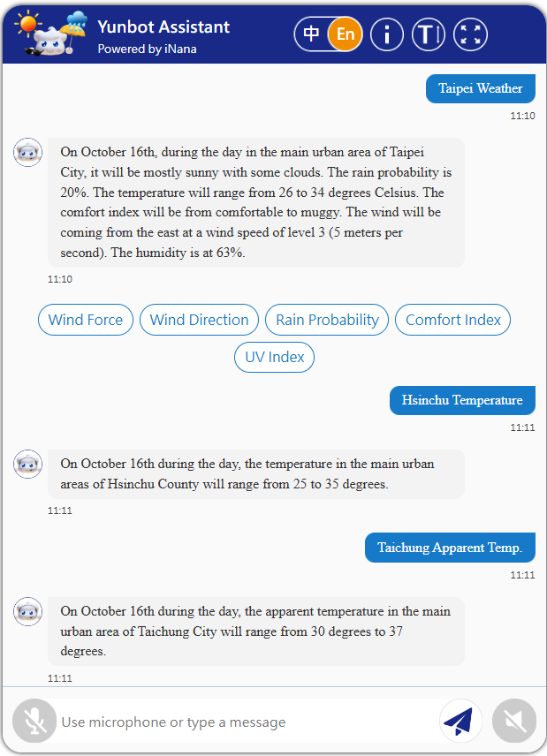Click the Hsinchu Temperature message bubble
This screenshot has height=756, width=547.
point(462,400)
